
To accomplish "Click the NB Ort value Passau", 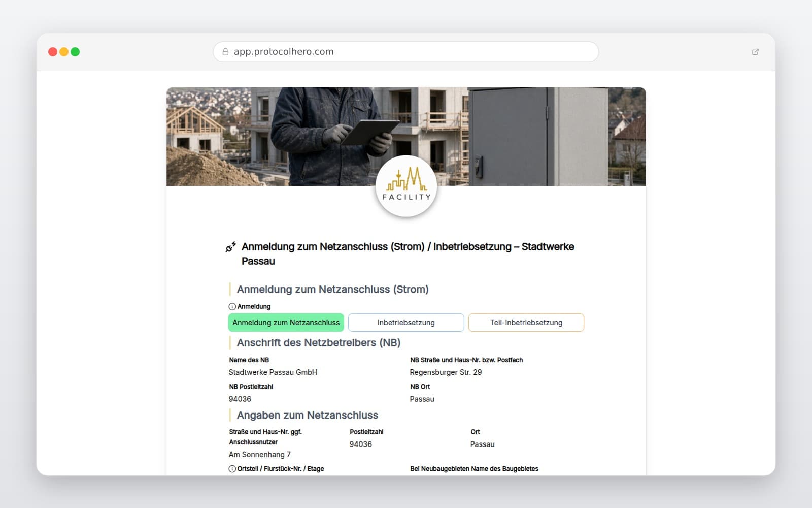I will (422, 399).
